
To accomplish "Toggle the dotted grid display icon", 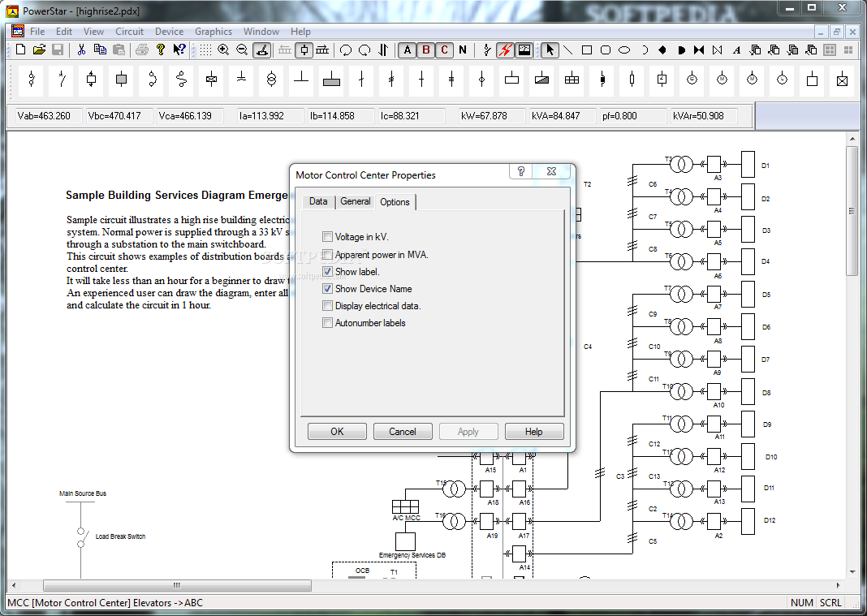I will [205, 50].
